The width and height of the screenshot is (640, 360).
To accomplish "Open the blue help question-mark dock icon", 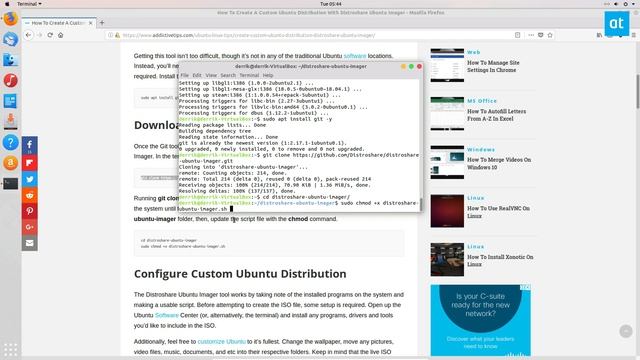I will coord(11,142).
